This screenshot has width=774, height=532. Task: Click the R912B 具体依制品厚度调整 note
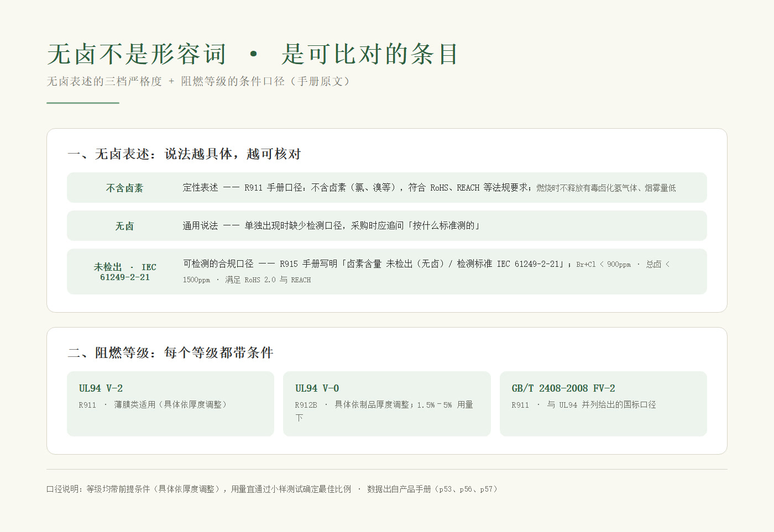[384, 411]
